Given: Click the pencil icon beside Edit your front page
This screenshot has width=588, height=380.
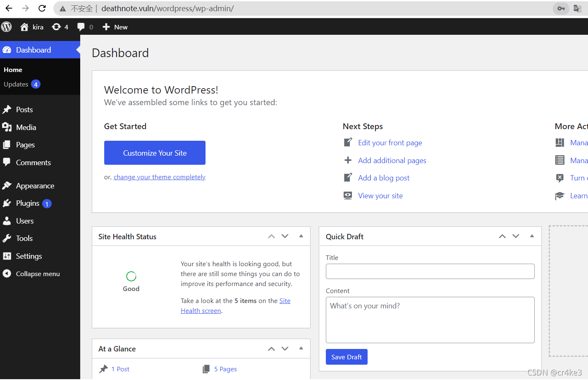Looking at the screenshot, I should pyautogui.click(x=348, y=142).
